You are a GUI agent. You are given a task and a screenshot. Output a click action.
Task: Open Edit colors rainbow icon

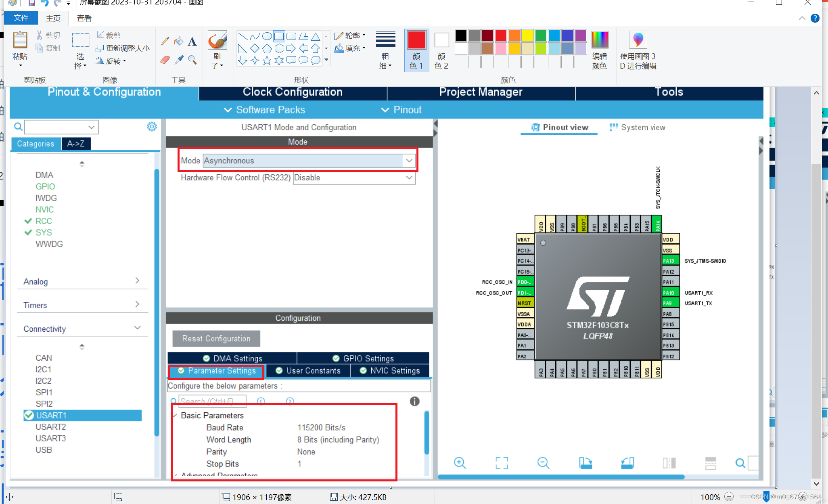(599, 40)
